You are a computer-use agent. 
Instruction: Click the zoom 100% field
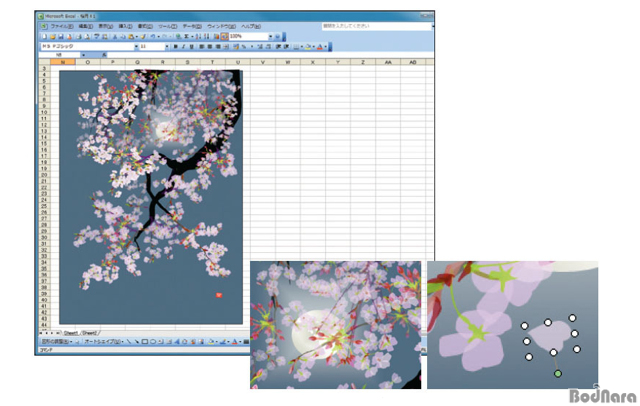tap(248, 37)
